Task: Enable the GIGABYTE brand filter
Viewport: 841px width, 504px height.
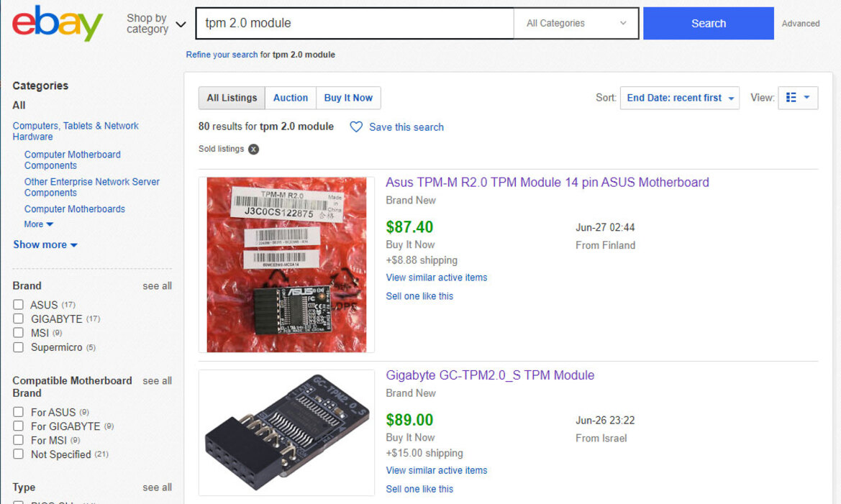Action: (17, 319)
